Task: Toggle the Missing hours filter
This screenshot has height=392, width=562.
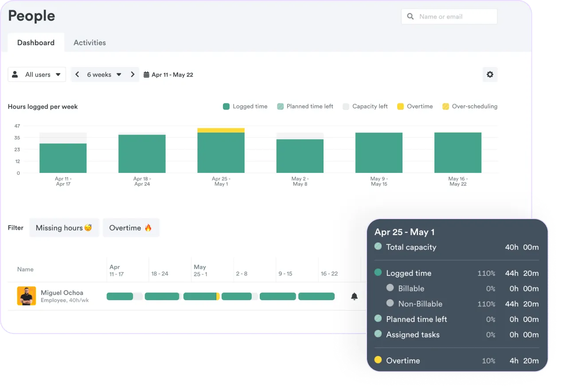Action: (64, 227)
